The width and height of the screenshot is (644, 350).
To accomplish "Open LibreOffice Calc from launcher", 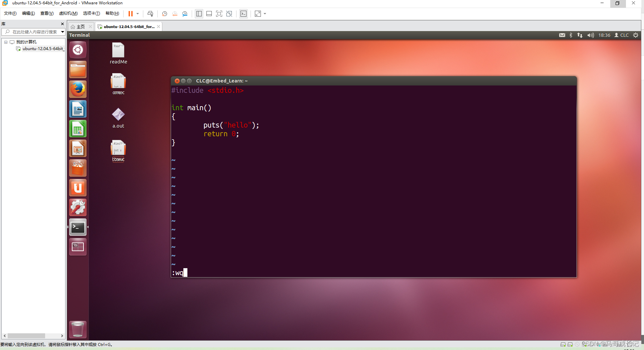I will [78, 129].
